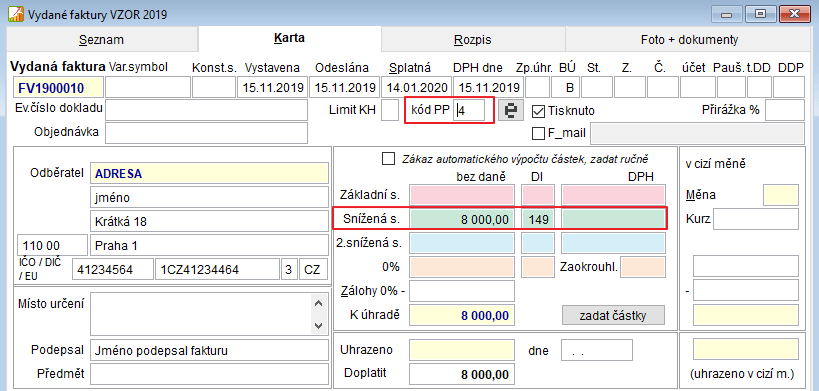Switch to the Seznam tab
819x391 pixels.
[x=101, y=40]
